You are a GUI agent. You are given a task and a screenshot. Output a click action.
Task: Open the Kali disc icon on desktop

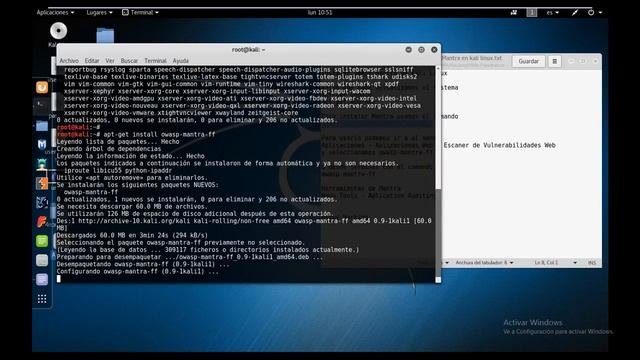tap(58, 31)
